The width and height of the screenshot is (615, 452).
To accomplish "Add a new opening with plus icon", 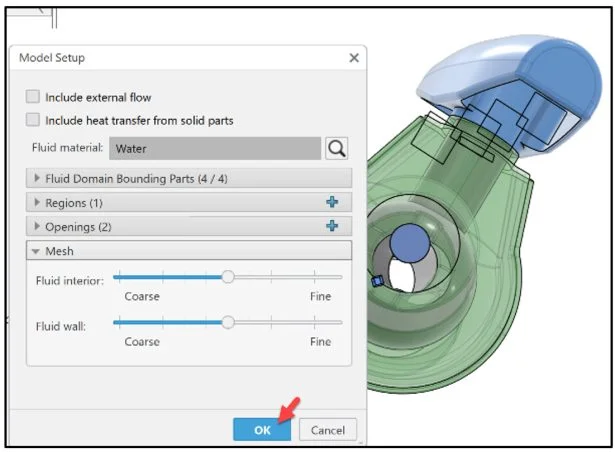I will tap(332, 226).
